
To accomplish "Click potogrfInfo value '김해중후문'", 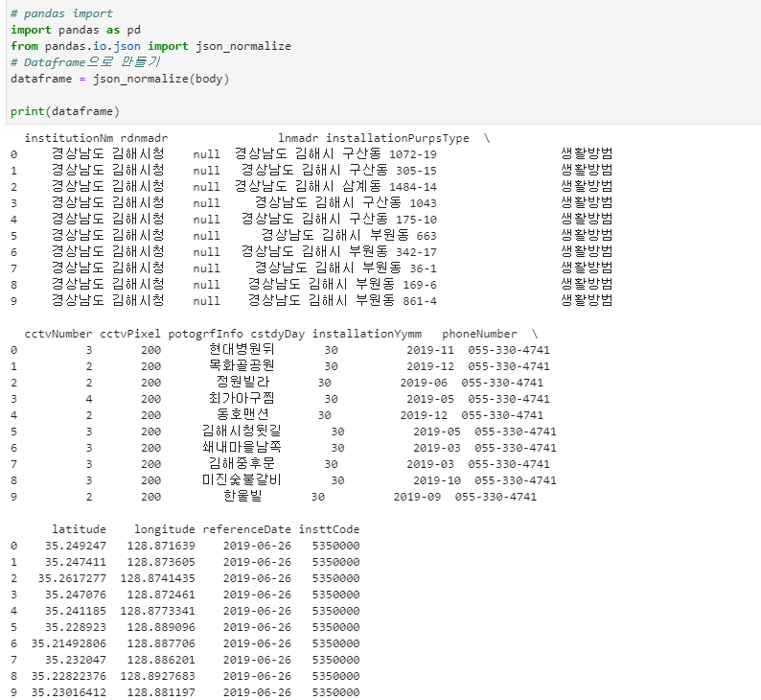I will click(242, 463).
